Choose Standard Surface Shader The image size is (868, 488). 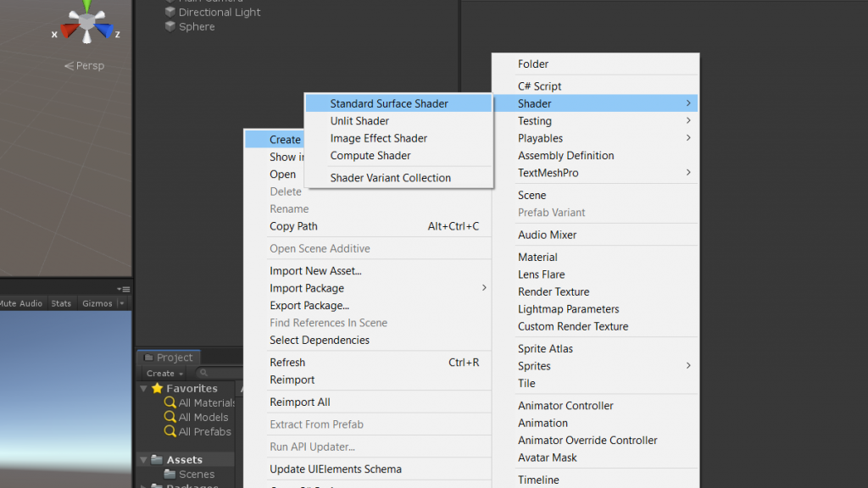389,103
